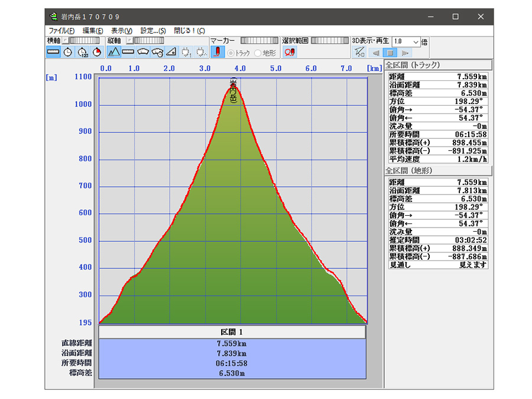Image resolution: width=532 pixels, height=399 pixels.
Task: Select the mountain elevation vertical-axis icon
Action: pos(114,52)
